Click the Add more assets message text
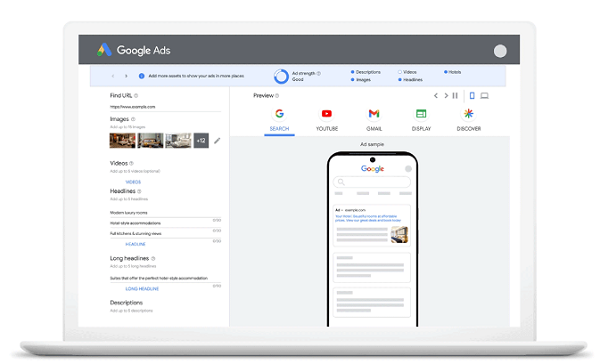 coord(196,76)
